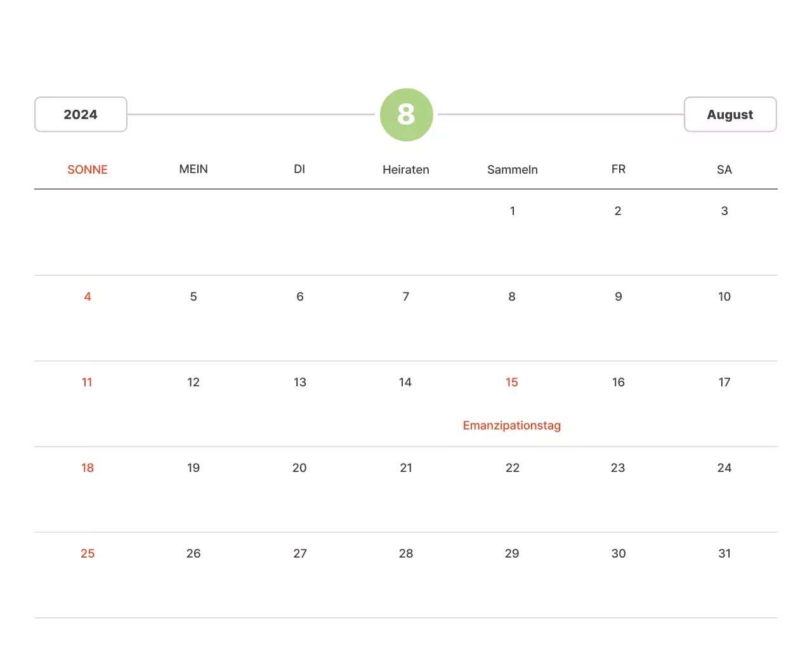Select date 6 in the calendar
Image resolution: width=812 pixels, height=654 pixels.
point(299,296)
